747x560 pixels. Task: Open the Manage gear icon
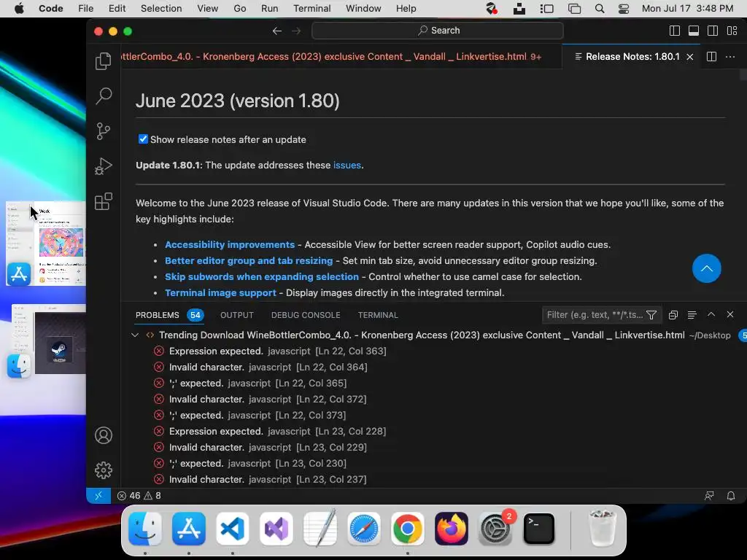pyautogui.click(x=104, y=470)
